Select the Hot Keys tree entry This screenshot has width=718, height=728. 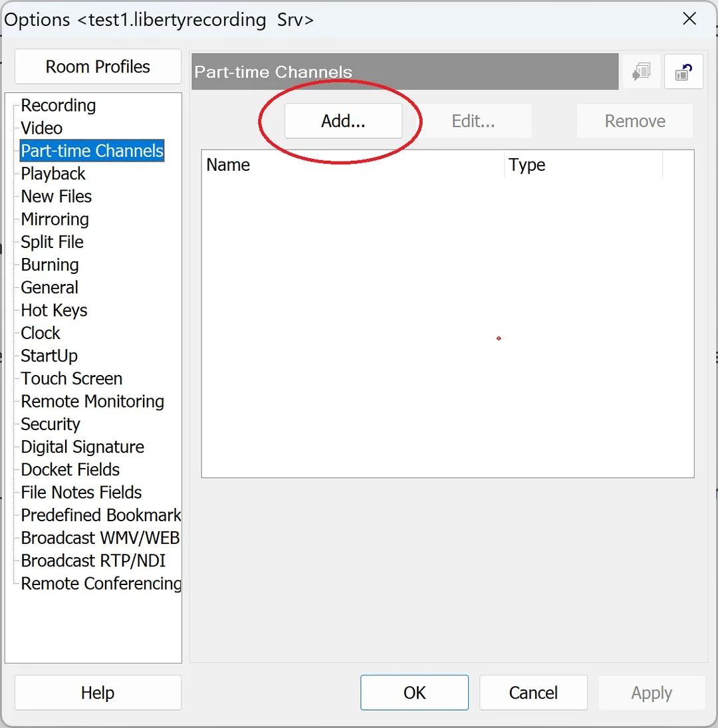pos(55,310)
